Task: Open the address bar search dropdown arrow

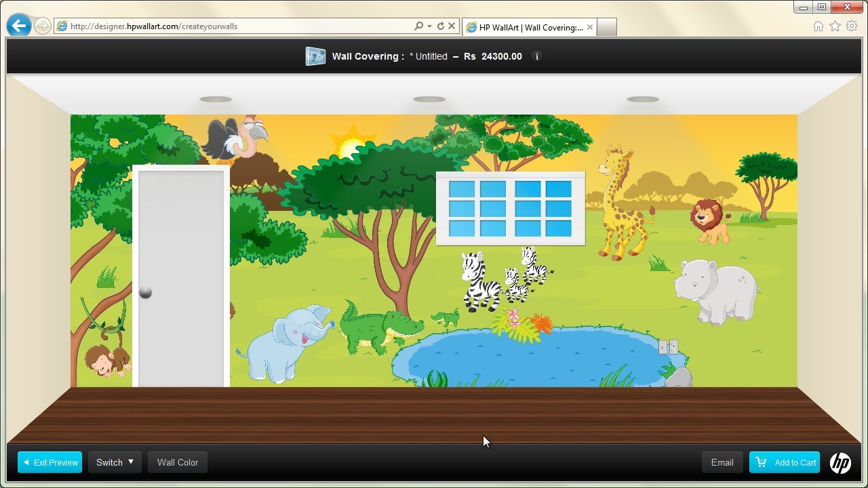Action: click(x=429, y=26)
